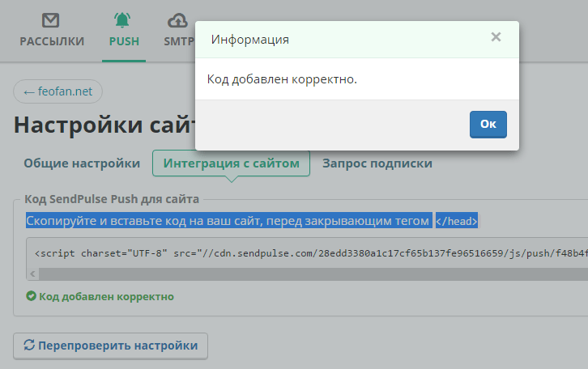Click the envelope icon above РАССЫЛКИ
588x369 pixels.
coord(51,20)
